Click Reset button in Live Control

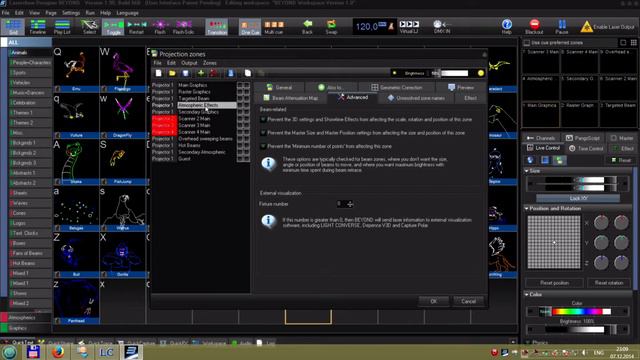pyautogui.click(x=621, y=160)
